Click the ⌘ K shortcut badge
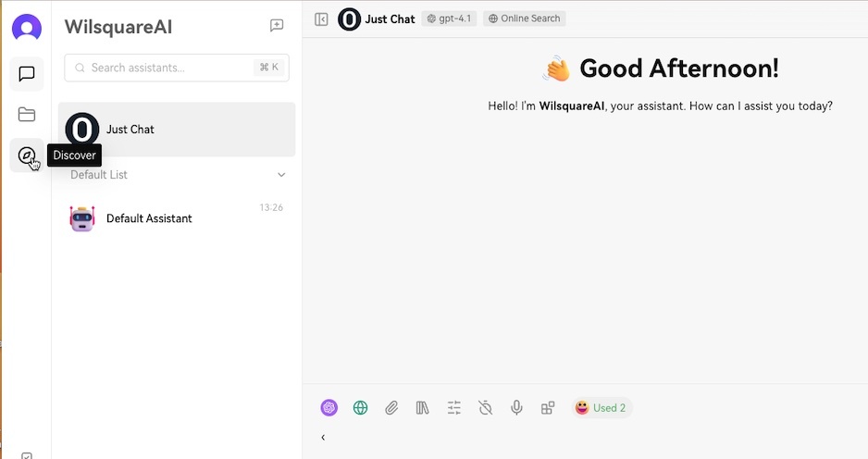The image size is (868, 459). (269, 68)
